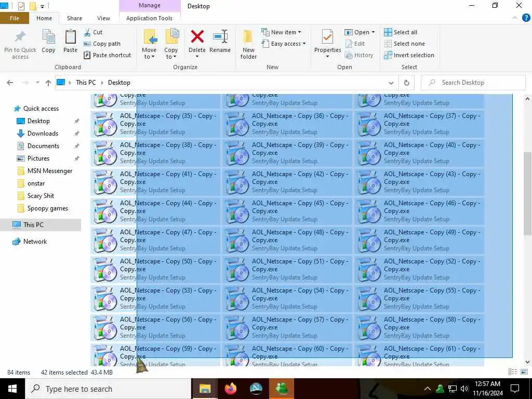The image size is (532, 399).
Task: Open MSN Messenger folder in sidebar
Action: tap(50, 171)
